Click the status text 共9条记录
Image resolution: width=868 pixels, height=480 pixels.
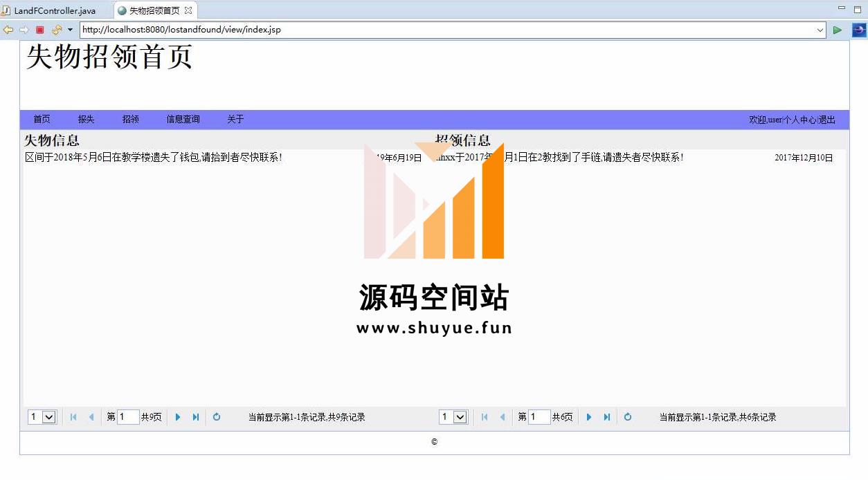pos(346,417)
